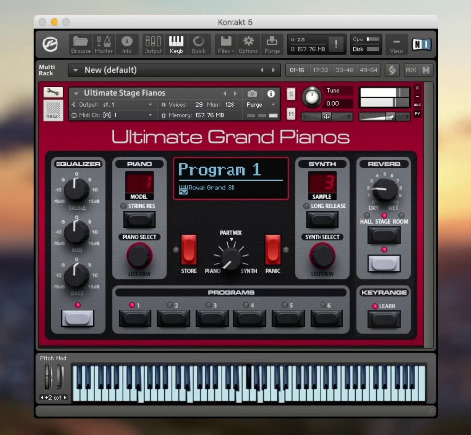Toggle the STRING RES button
471x435 pixels.
139,219
